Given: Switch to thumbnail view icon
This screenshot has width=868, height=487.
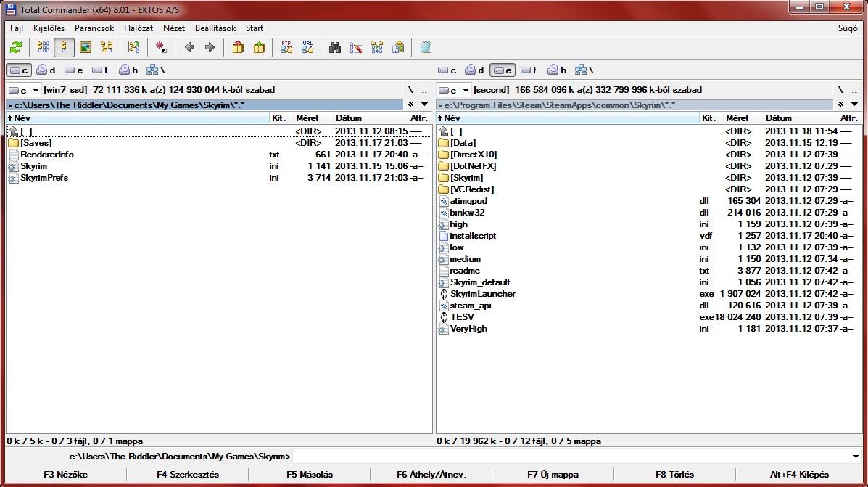Looking at the screenshot, I should 86,48.
